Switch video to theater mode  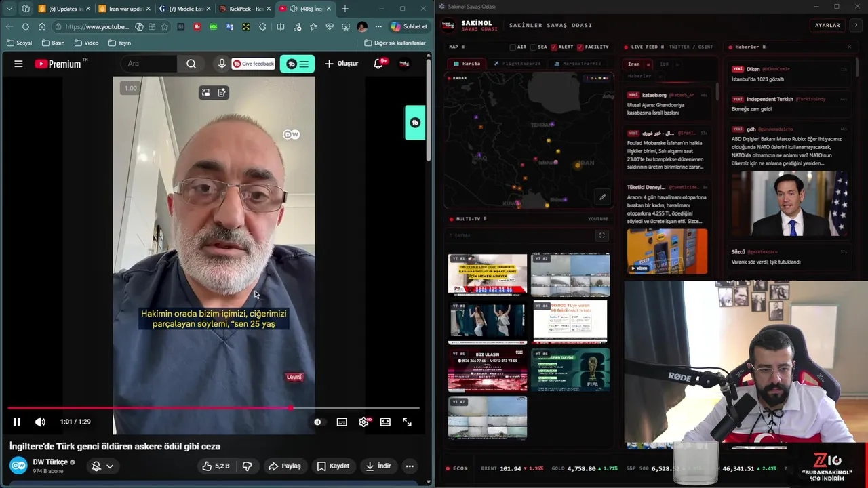(385, 422)
